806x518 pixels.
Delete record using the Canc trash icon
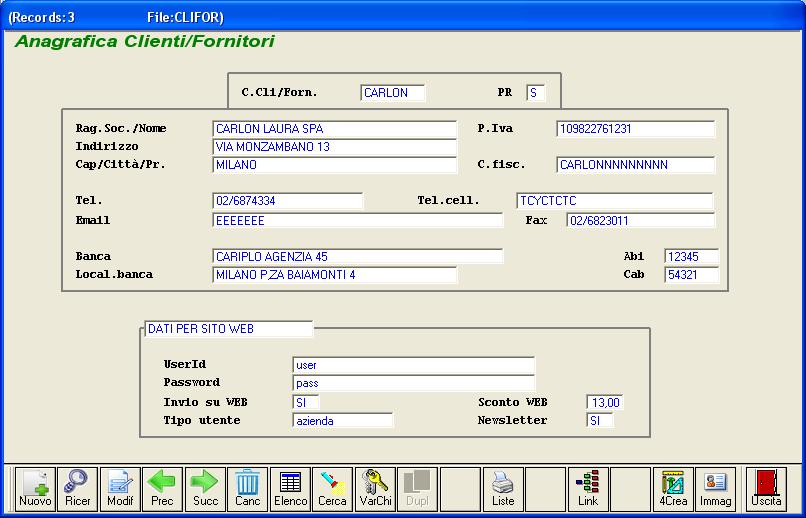pos(247,489)
